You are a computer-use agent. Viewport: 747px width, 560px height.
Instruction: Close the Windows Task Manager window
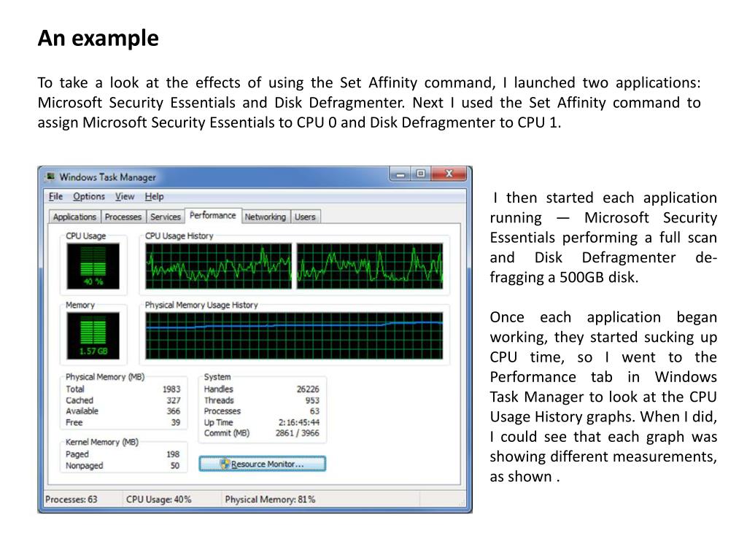[449, 174]
